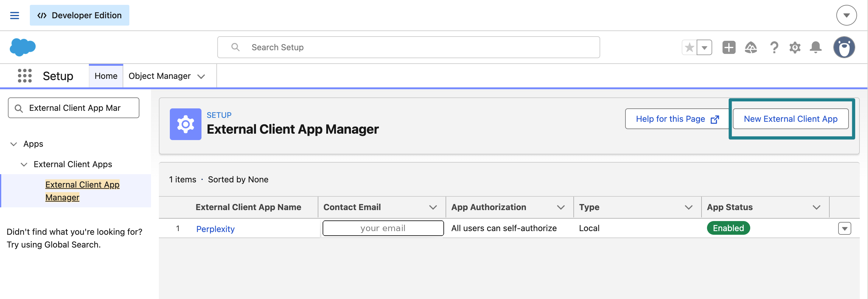
Task: Open the App Authorization column menu chevron
Action: (561, 207)
